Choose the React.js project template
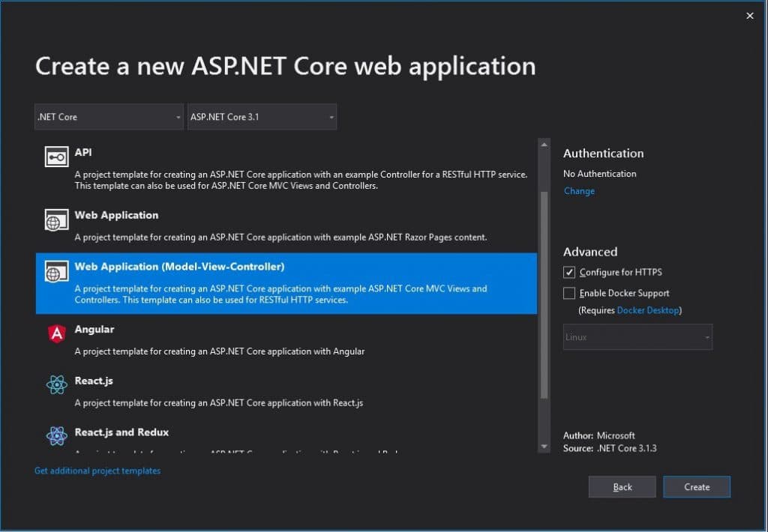Viewport: 768px width, 532px height. pyautogui.click(x=286, y=392)
